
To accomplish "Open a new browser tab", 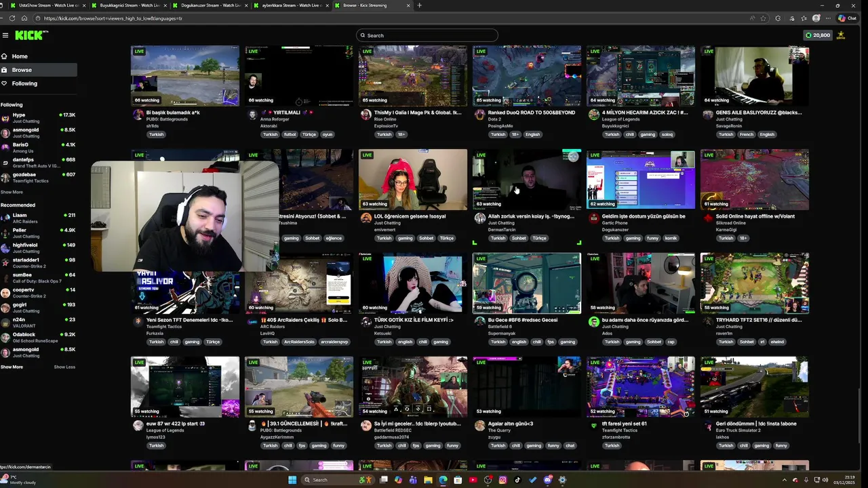I will tap(419, 5).
